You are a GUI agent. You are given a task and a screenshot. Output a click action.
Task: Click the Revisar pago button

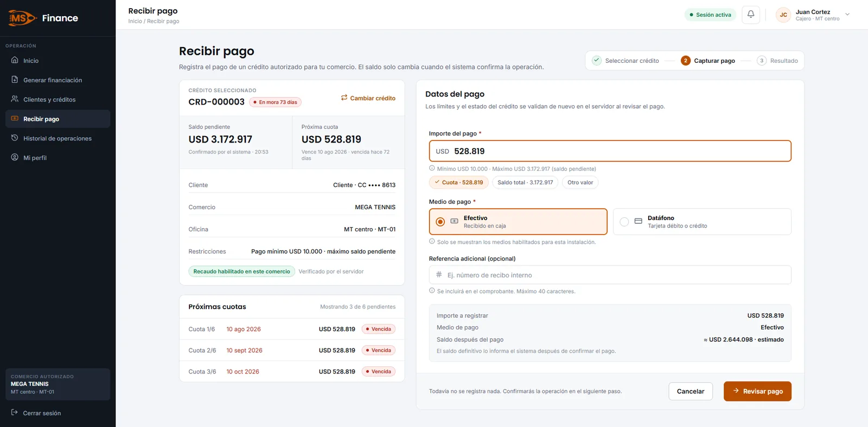pos(757,391)
